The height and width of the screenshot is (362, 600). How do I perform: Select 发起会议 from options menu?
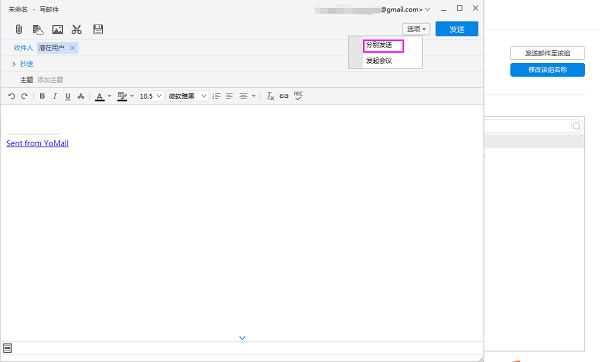coord(379,61)
